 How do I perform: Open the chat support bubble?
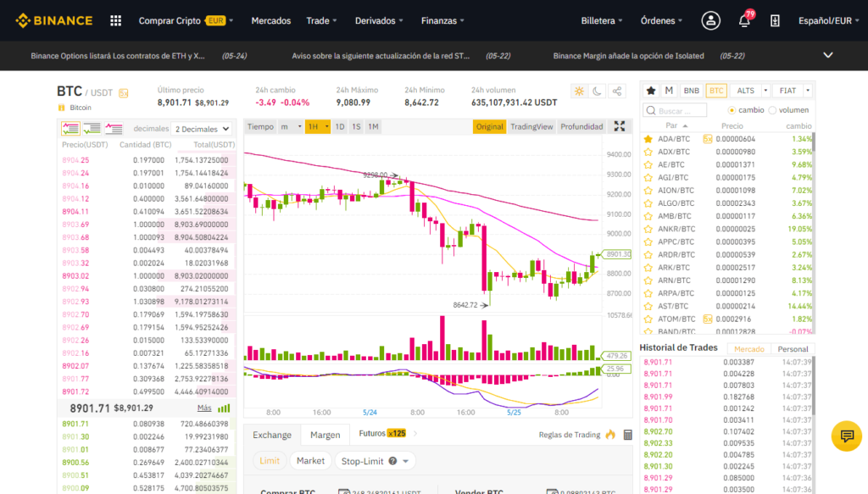tap(847, 436)
